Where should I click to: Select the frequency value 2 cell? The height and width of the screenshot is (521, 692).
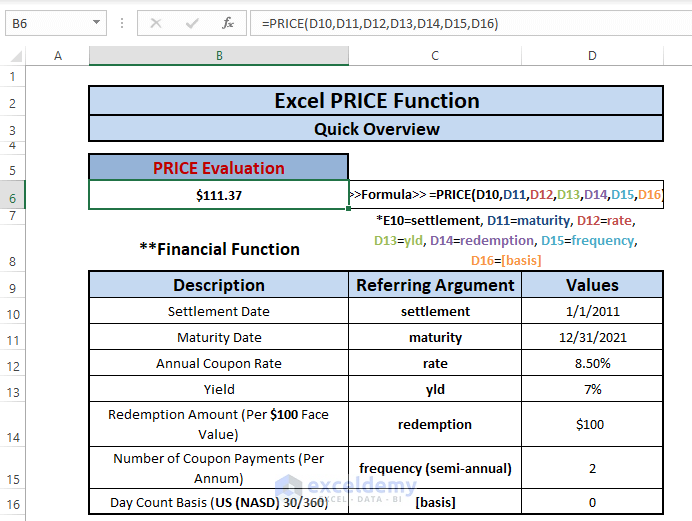click(592, 468)
